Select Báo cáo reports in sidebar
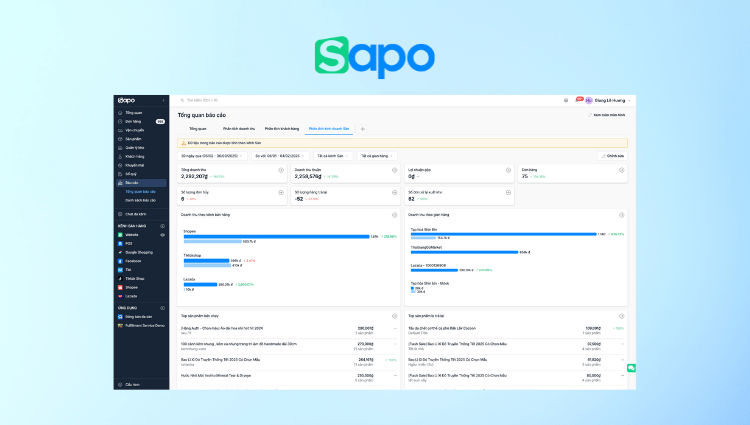 coord(141,183)
